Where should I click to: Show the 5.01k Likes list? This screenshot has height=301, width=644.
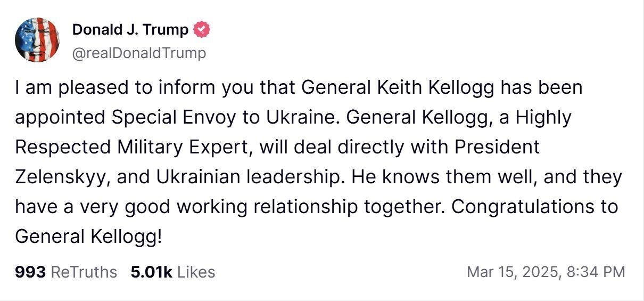[172, 272]
